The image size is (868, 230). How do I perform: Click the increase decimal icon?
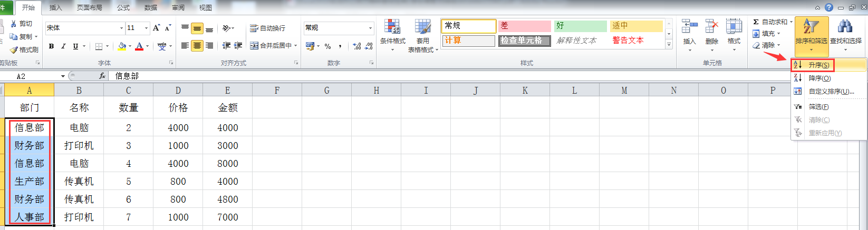tap(356, 46)
